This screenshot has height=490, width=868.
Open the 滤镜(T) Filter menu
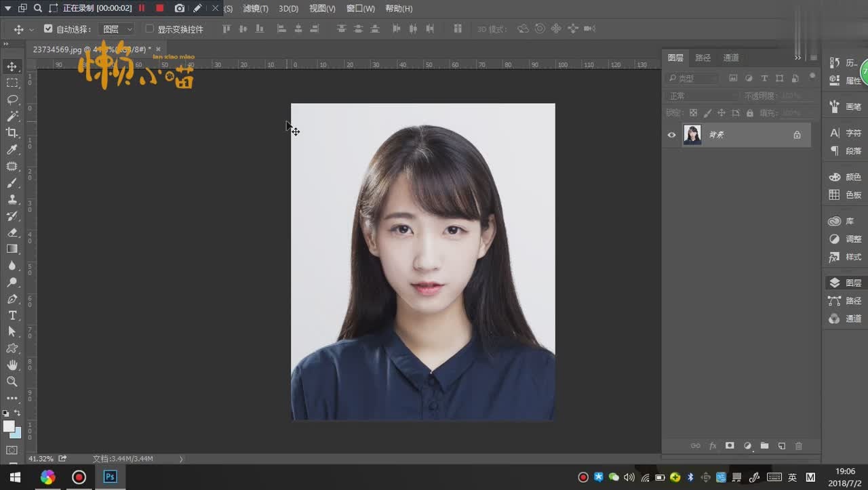pos(256,9)
